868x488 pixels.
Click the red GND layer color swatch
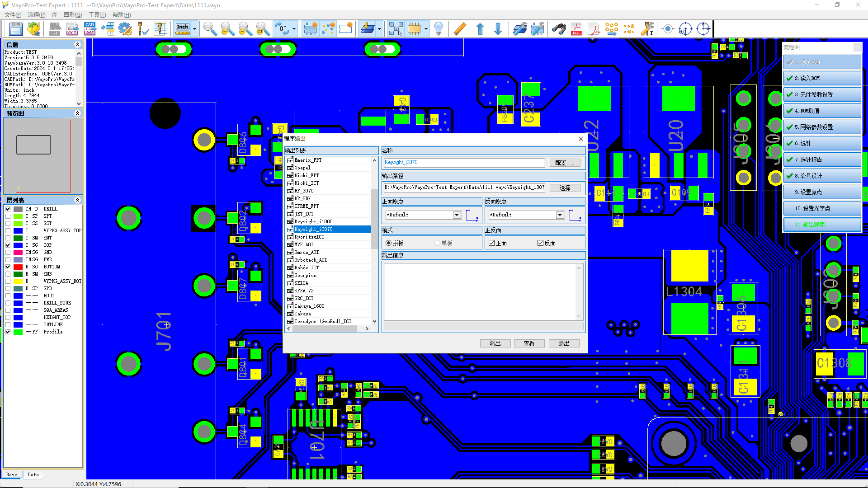click(x=18, y=252)
